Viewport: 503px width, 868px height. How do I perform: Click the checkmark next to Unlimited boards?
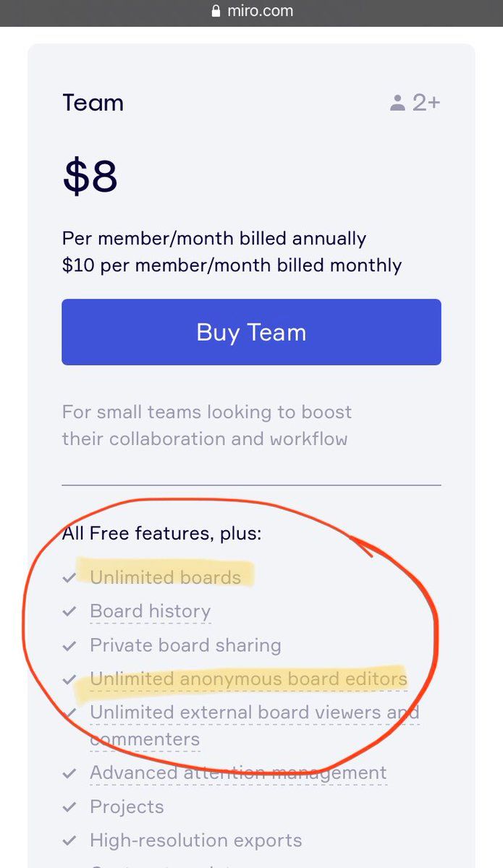coord(69,578)
